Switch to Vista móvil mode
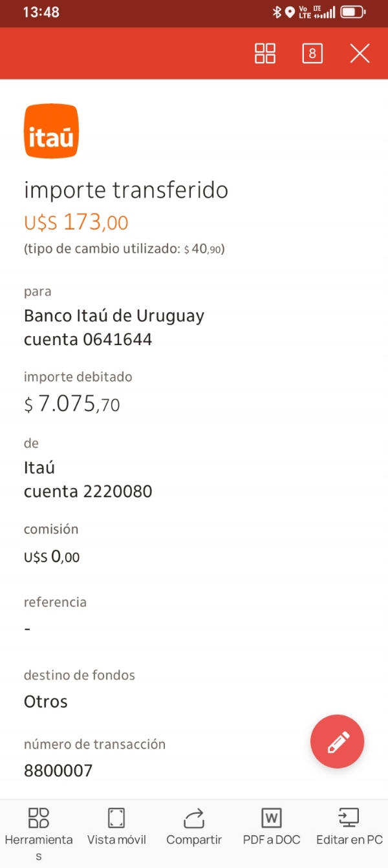This screenshot has height=868, width=388. tap(116, 827)
